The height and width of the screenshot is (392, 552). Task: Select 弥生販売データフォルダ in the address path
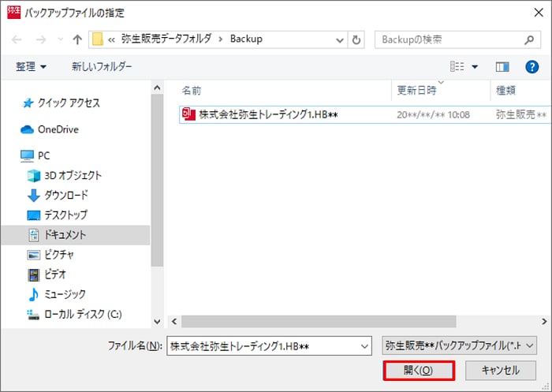point(166,39)
